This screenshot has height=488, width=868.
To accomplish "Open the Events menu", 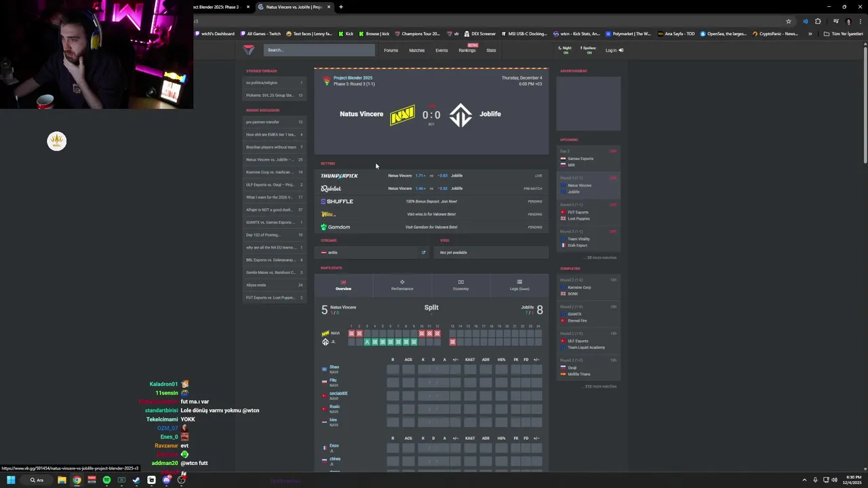I will pos(441,50).
